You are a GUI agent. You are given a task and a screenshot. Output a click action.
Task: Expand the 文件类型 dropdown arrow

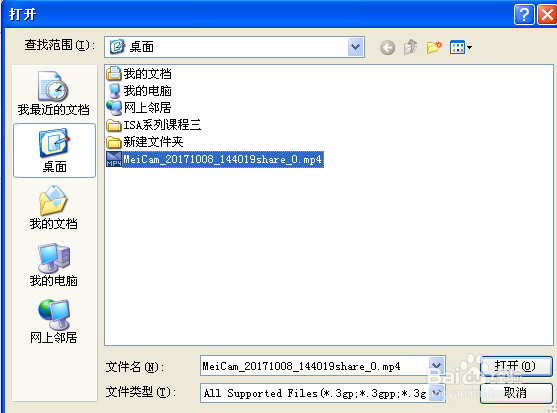pos(437,393)
